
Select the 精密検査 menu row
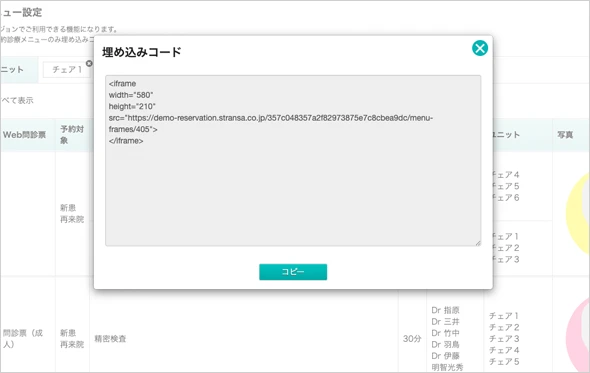click(x=110, y=339)
